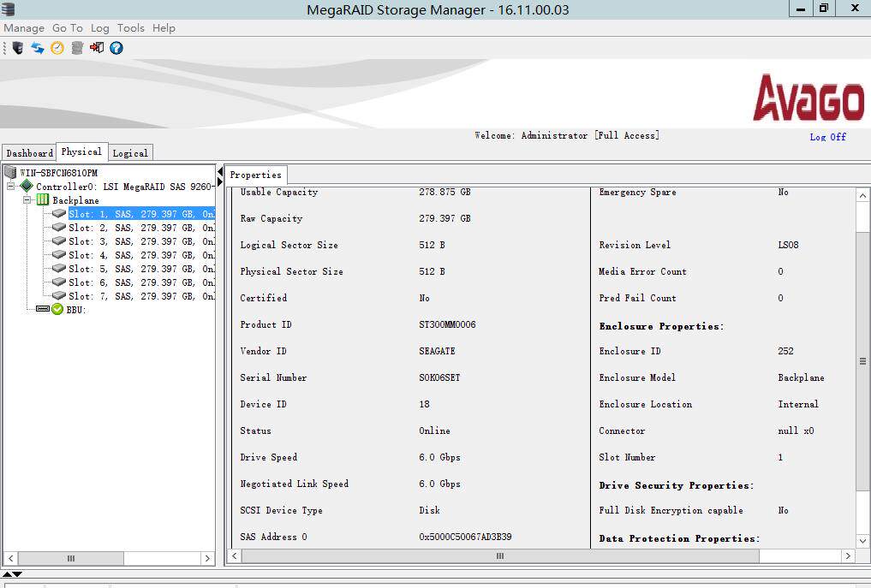
Task: Click the bottom pane splitter up arrow
Action: (x=7, y=574)
